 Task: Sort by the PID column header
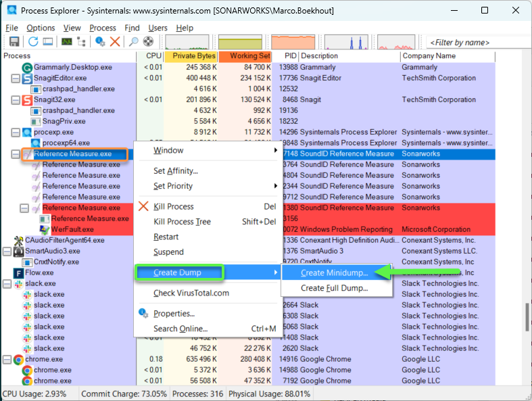[x=286, y=56]
